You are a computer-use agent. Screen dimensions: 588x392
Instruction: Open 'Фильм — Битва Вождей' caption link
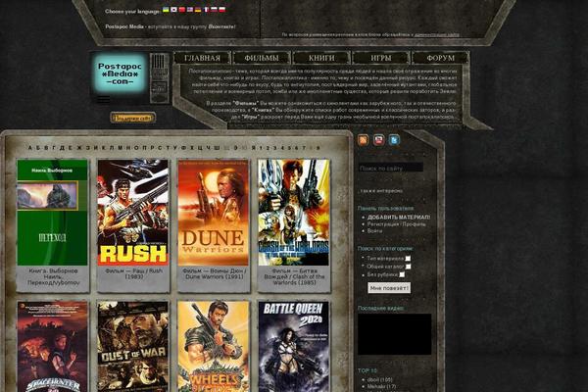294,276
